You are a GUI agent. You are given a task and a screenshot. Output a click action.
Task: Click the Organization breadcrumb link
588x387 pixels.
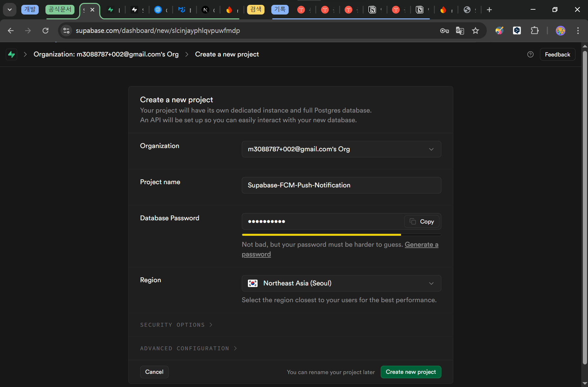(x=106, y=54)
